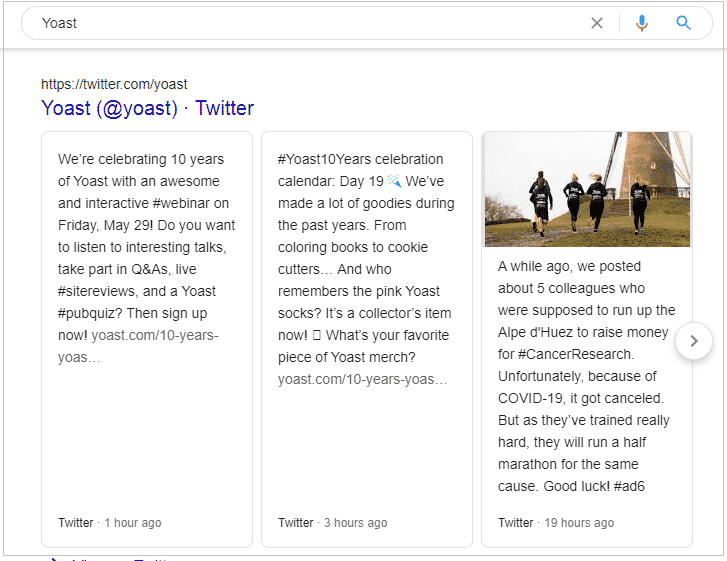
Task: Clear the search box with the X icon
Action: pos(597,23)
